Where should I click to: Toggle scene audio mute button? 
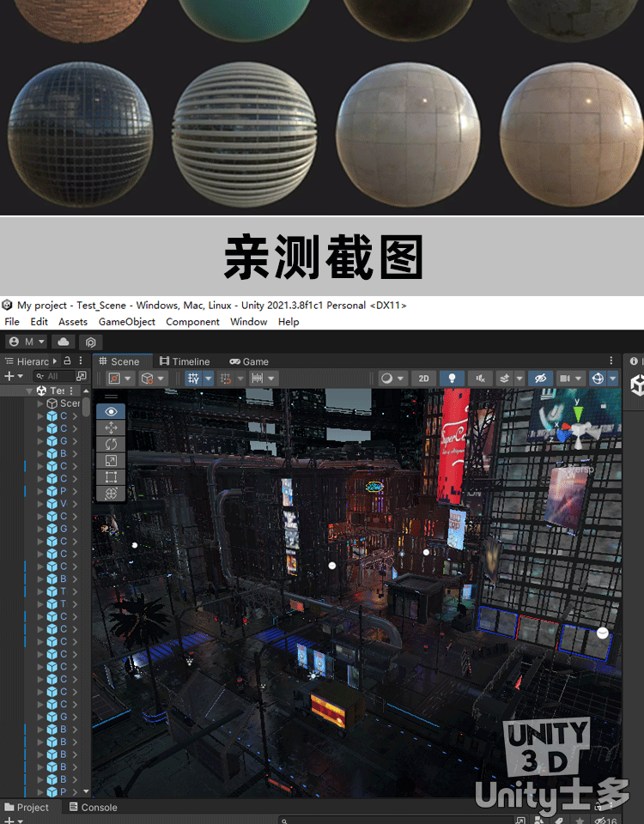click(x=480, y=379)
